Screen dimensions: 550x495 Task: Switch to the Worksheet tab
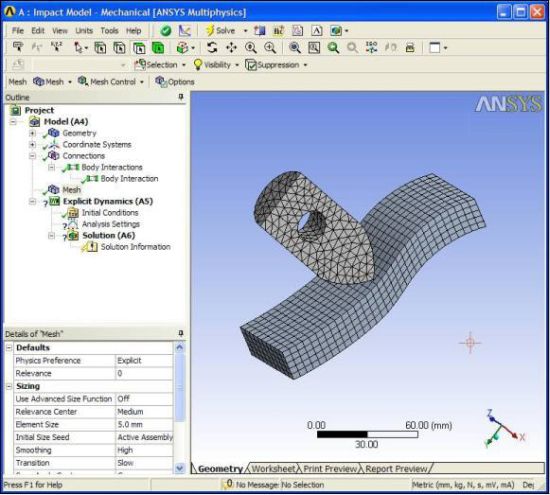(273, 469)
